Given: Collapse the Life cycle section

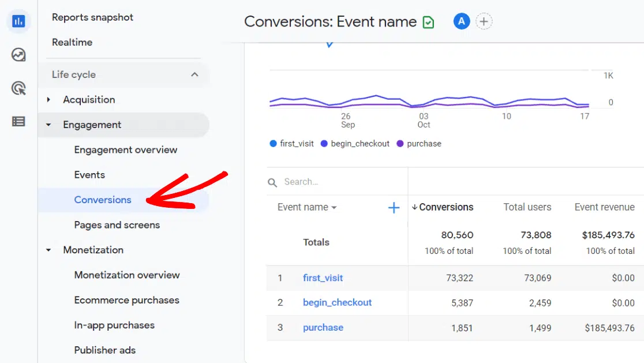Looking at the screenshot, I should 194,74.
